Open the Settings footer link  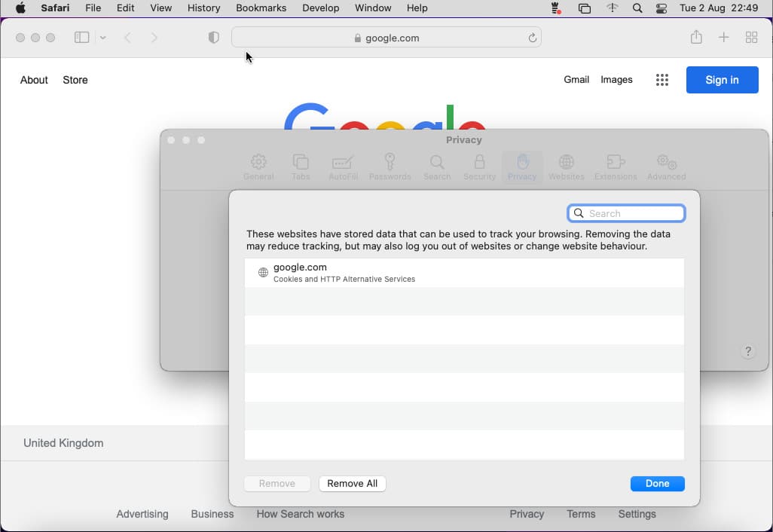(637, 514)
